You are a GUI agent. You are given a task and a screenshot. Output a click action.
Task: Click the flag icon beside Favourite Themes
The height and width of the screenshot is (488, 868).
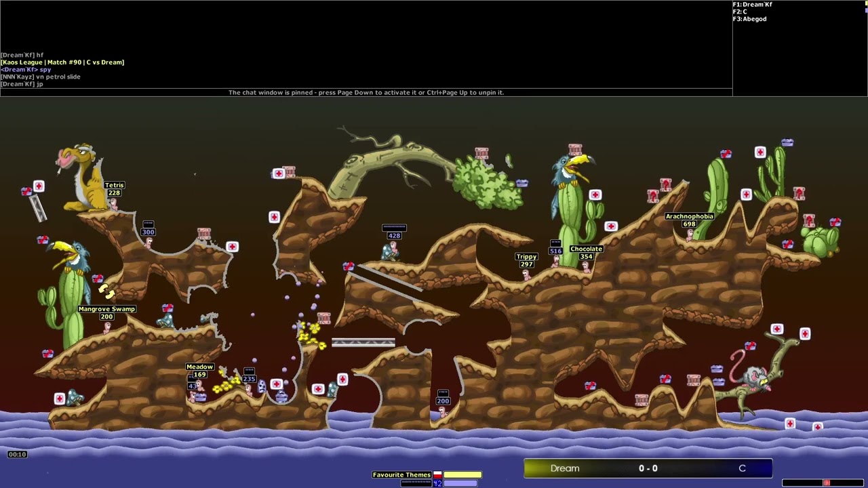coord(437,475)
